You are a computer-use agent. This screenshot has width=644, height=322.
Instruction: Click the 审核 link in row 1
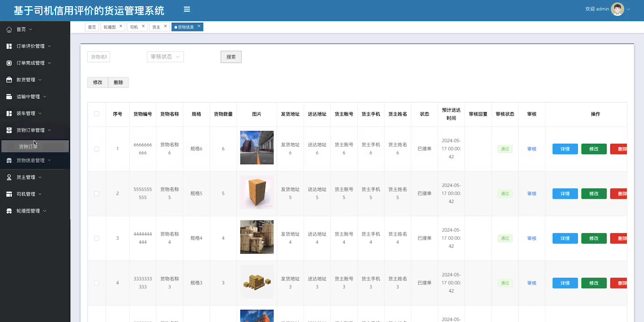(531, 149)
